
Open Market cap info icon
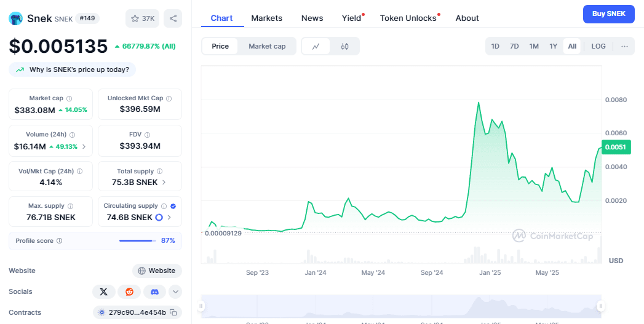tap(69, 98)
